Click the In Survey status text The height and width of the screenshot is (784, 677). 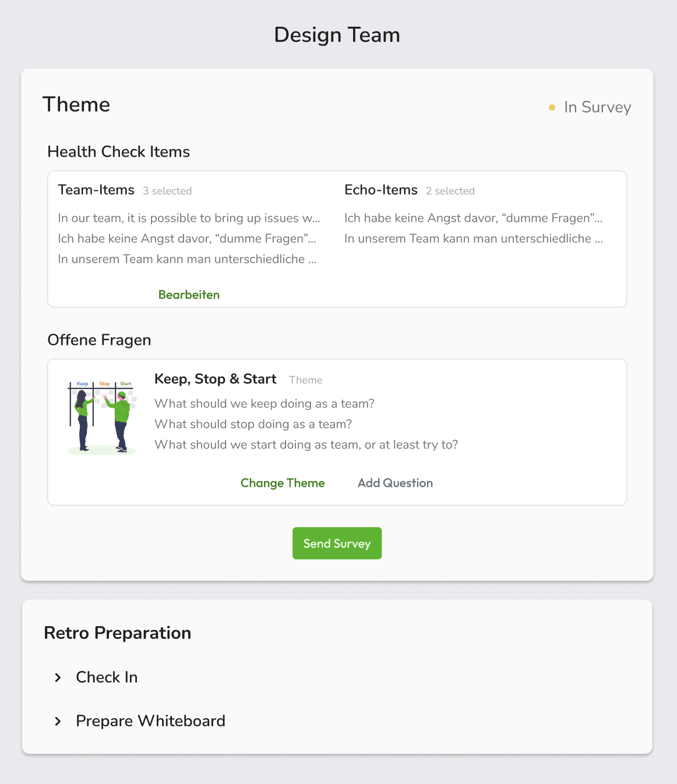[597, 108]
